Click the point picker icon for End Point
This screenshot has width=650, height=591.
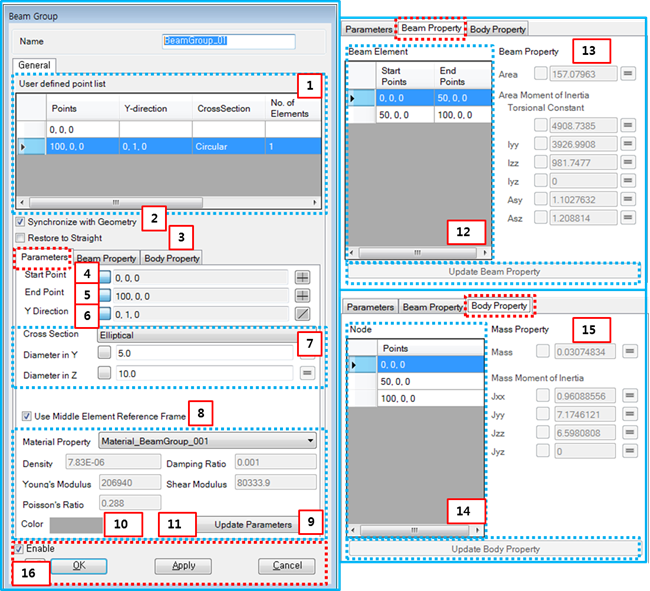point(303,296)
